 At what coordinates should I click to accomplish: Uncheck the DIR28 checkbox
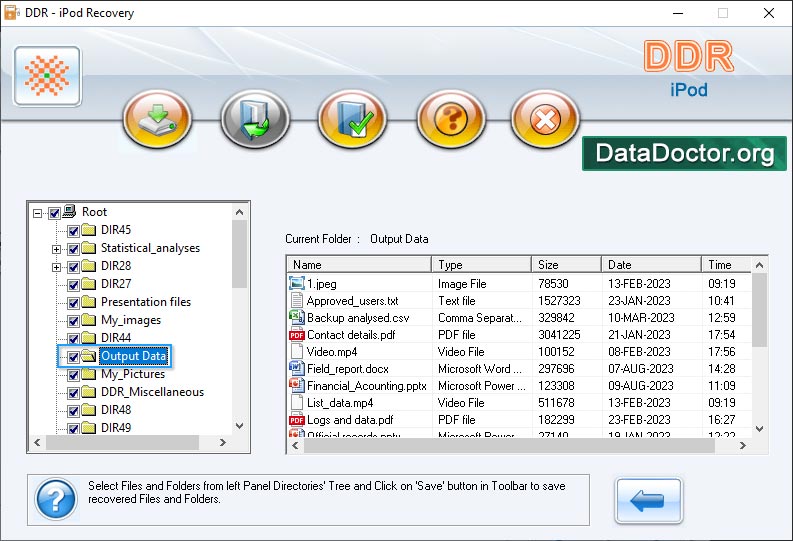[73, 267]
